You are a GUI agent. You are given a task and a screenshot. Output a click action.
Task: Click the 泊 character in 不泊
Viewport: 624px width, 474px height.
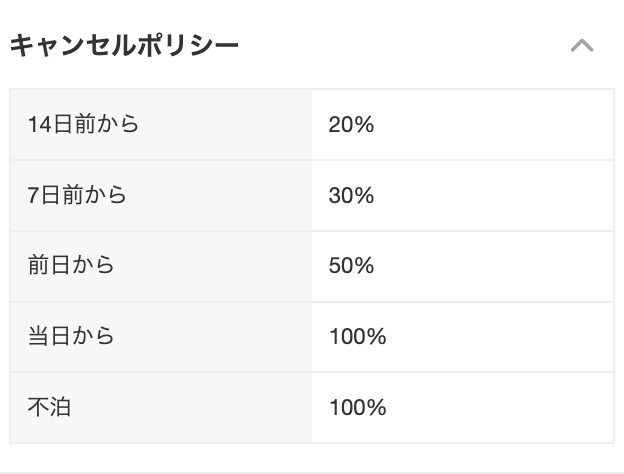click(60, 407)
